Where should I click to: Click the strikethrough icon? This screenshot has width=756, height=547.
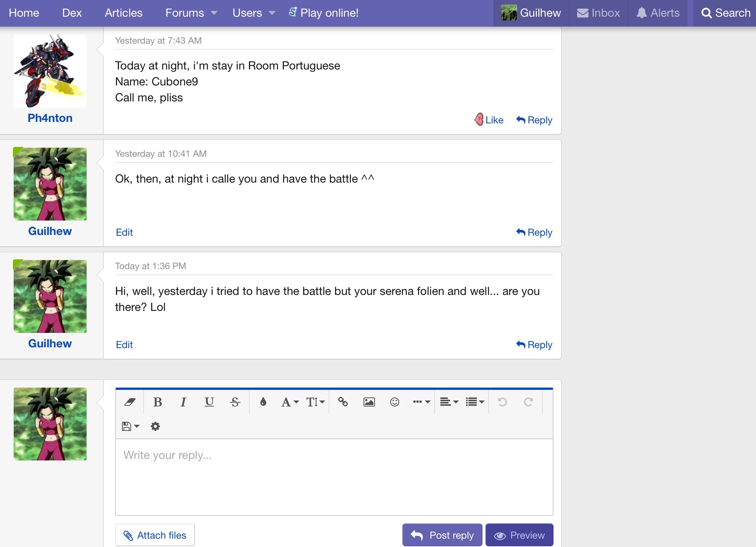235,402
